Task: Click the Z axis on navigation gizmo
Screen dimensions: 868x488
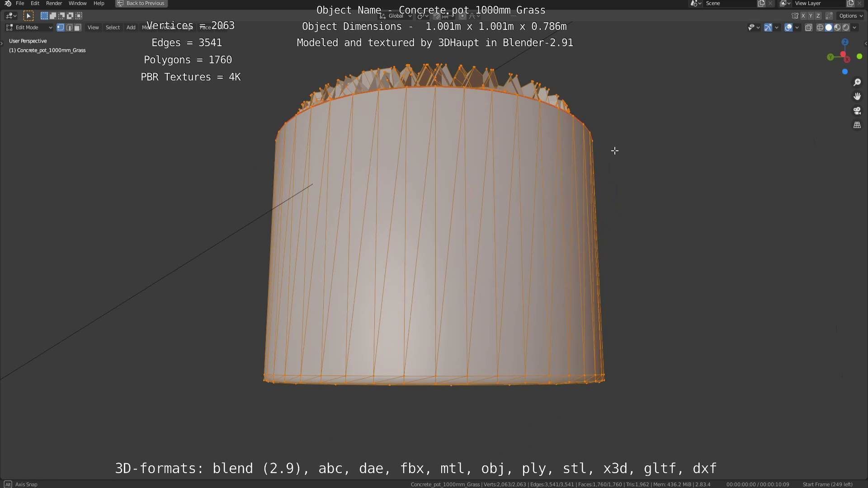Action: [845, 42]
